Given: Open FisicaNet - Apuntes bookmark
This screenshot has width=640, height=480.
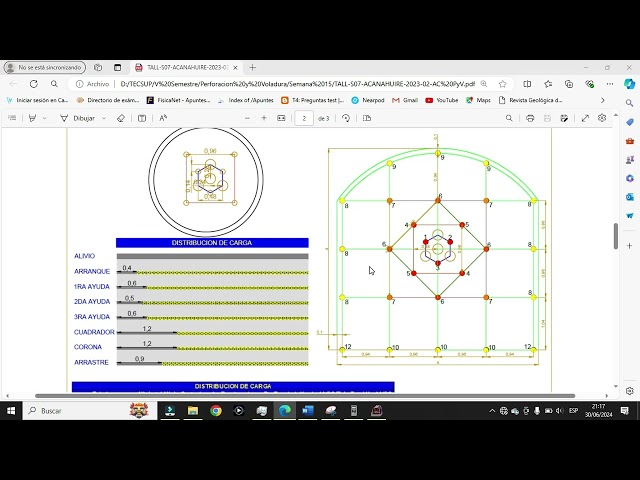Looking at the screenshot, I should [x=178, y=100].
